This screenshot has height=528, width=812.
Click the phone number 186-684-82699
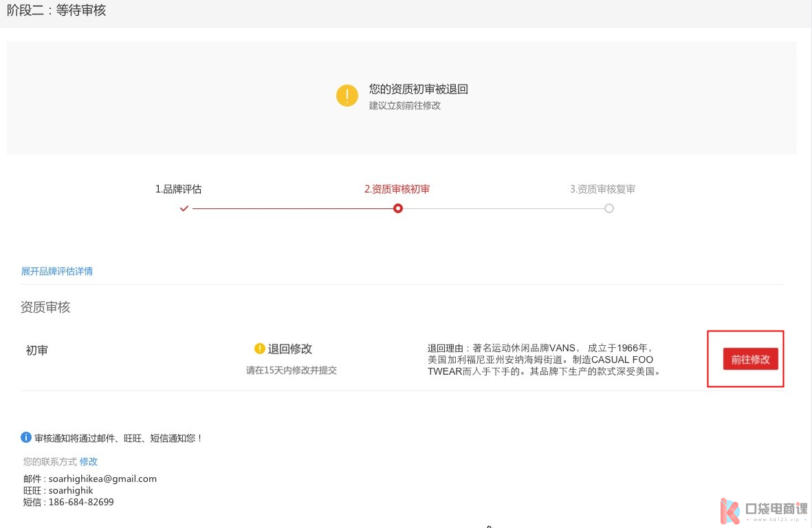(81, 502)
